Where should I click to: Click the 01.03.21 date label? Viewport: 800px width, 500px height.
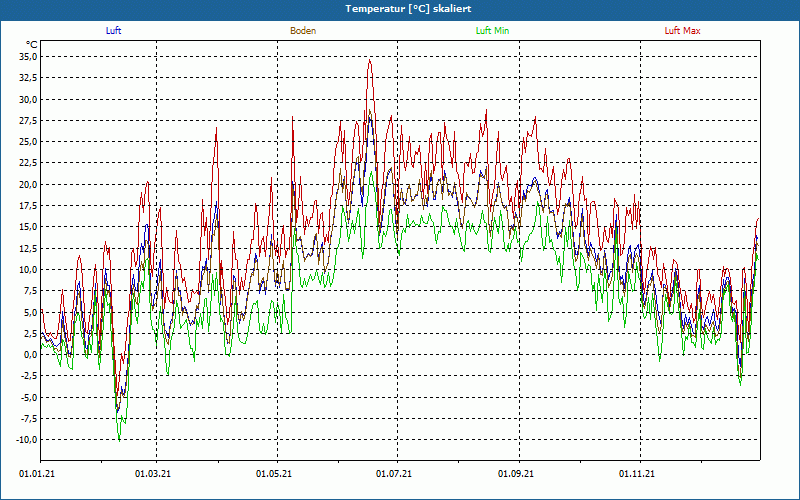pyautogui.click(x=153, y=474)
